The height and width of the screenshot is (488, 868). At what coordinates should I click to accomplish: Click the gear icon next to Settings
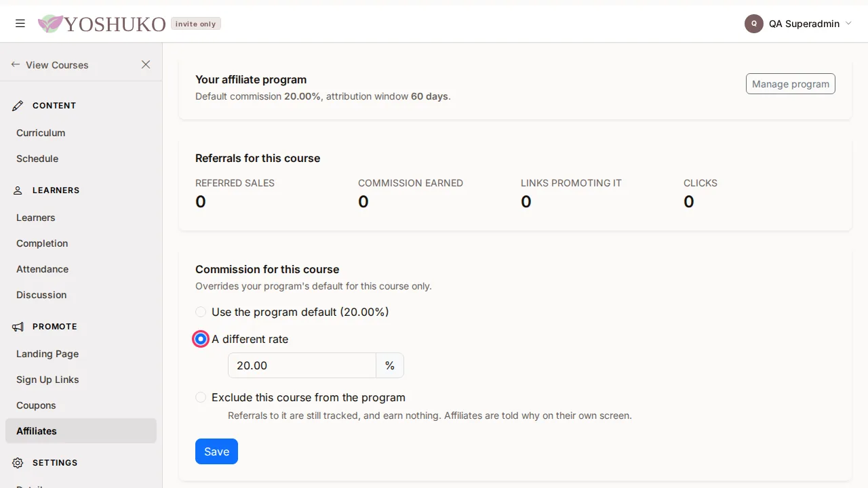pyautogui.click(x=18, y=463)
